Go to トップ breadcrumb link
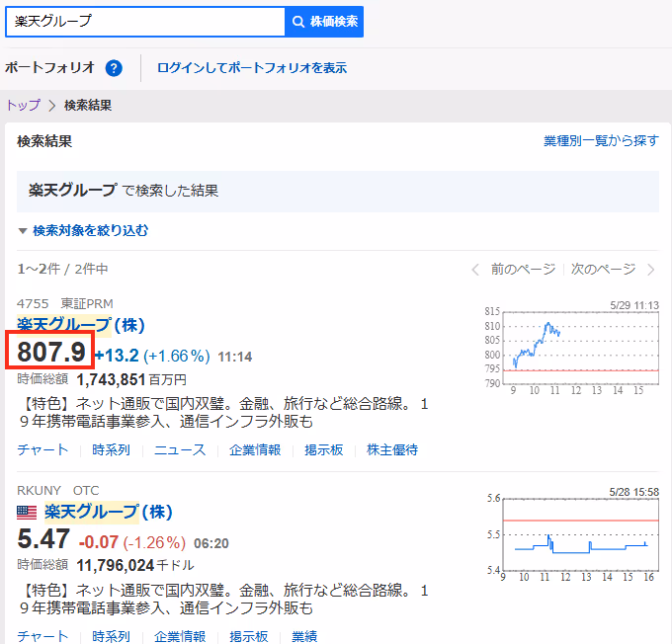This screenshot has width=672, height=644. point(23,105)
